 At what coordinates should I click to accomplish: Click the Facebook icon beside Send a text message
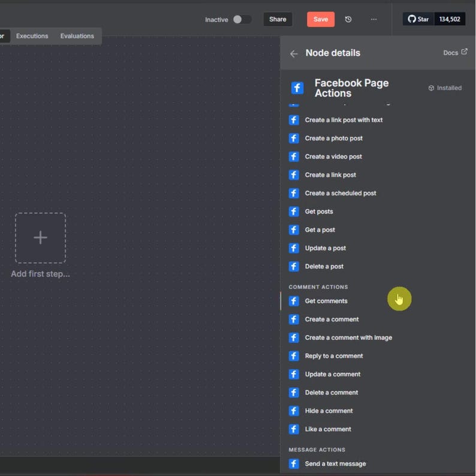point(294,463)
